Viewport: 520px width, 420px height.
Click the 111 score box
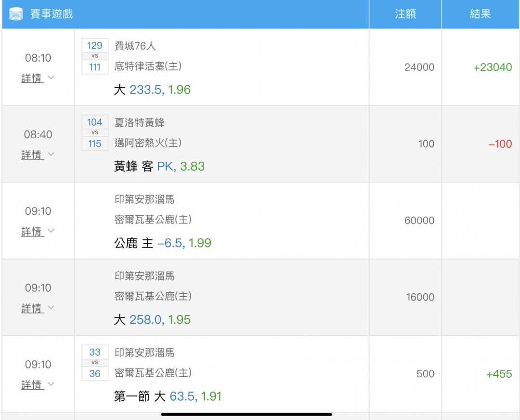point(95,67)
